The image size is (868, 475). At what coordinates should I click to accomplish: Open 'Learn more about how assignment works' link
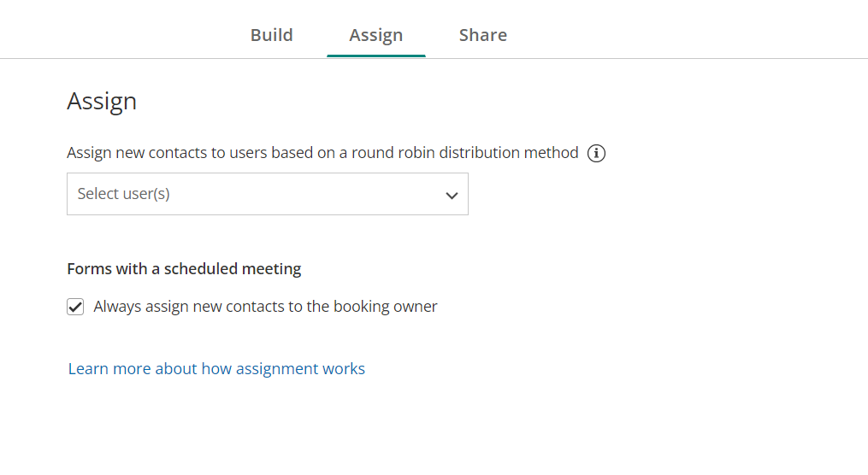[x=216, y=369]
